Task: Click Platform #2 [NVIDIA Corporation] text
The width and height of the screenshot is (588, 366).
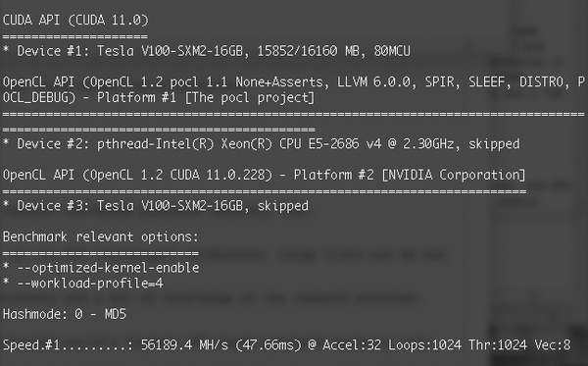Action: pos(410,175)
